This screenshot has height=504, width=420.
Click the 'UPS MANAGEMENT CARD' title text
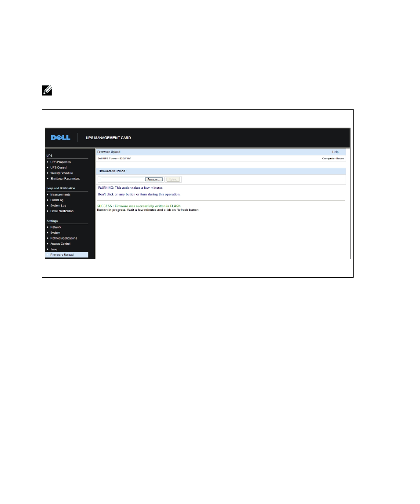tap(108, 138)
